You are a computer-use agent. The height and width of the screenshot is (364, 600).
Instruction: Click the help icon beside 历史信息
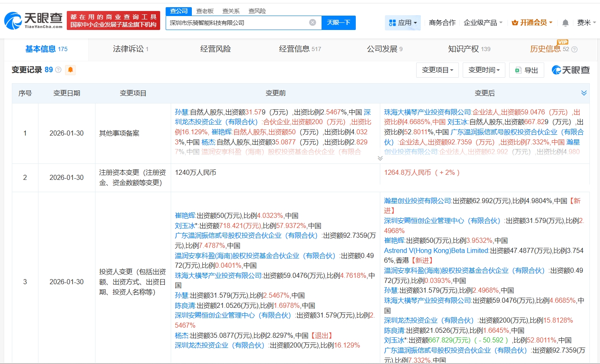(x=574, y=49)
